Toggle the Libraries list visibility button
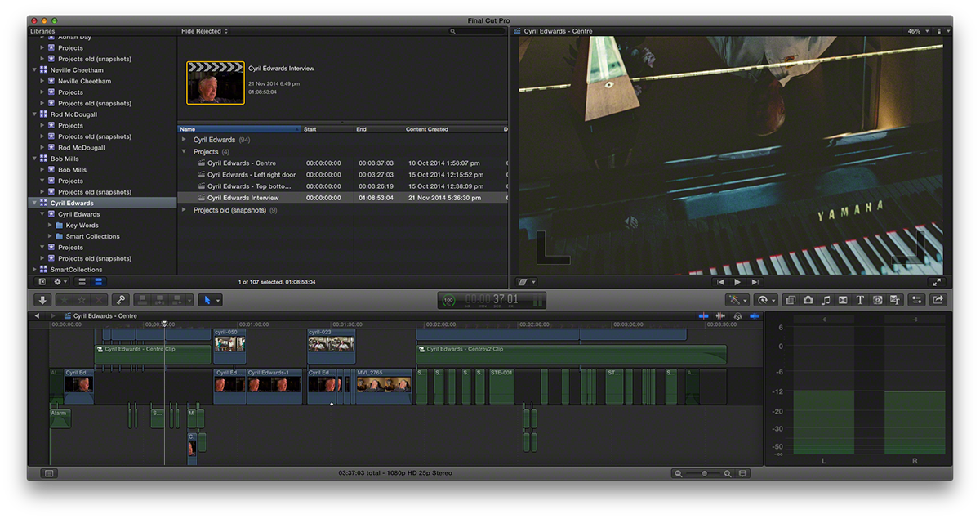The width and height of the screenshot is (980, 519). click(42, 282)
